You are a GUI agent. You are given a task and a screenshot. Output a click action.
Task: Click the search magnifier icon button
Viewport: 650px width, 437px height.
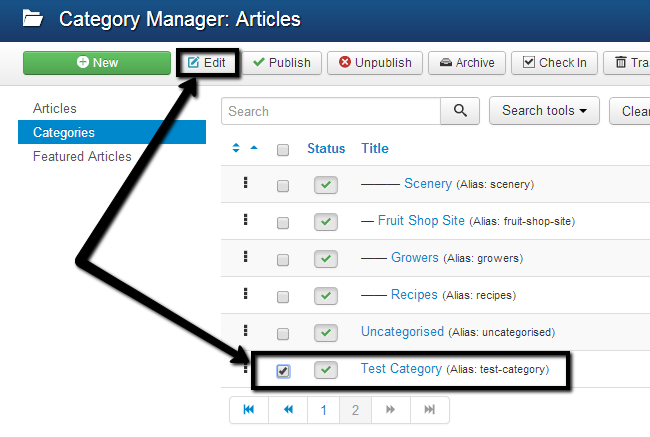point(460,111)
